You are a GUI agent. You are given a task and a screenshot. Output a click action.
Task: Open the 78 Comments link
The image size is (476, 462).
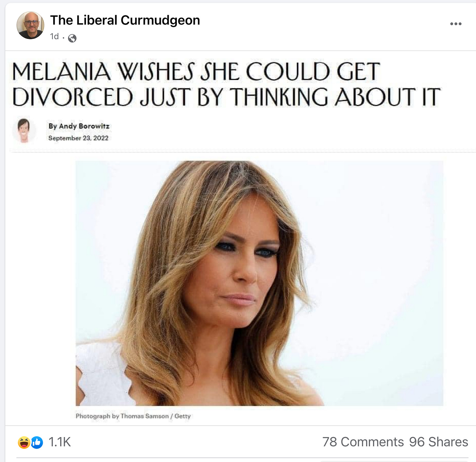coord(363,442)
